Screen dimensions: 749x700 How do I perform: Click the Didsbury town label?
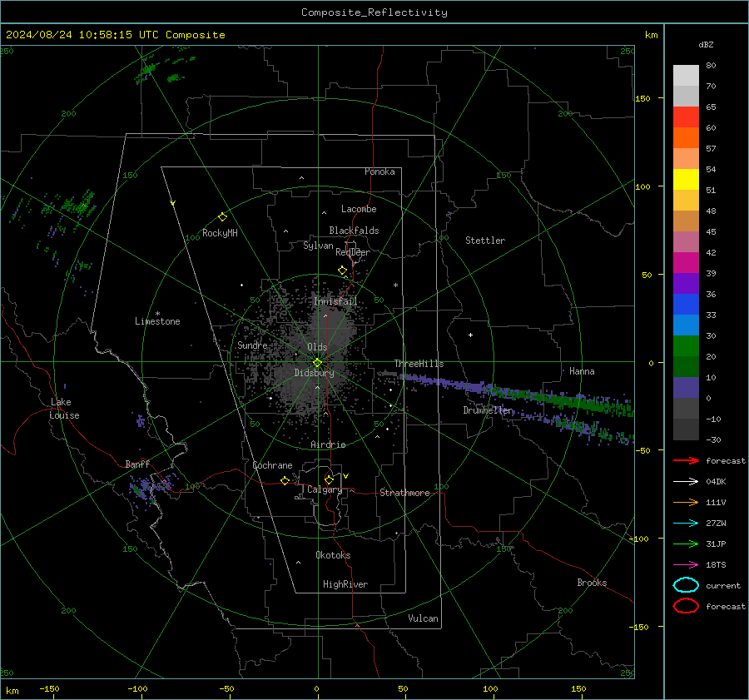(315, 373)
